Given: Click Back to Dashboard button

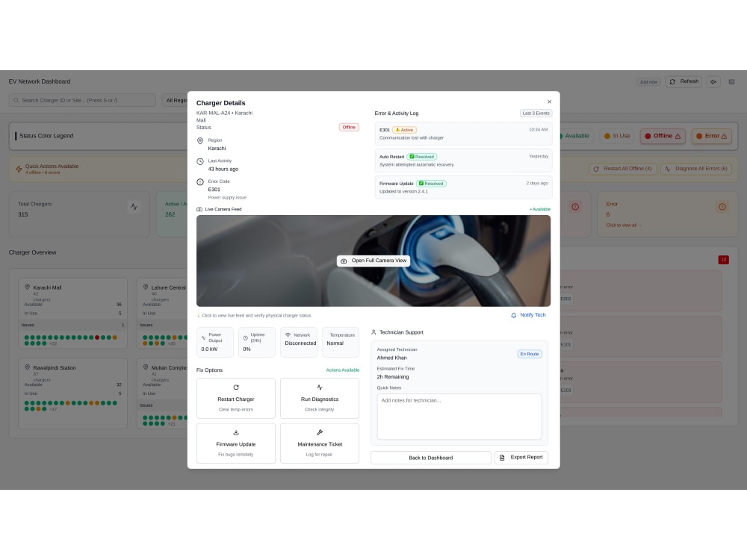Looking at the screenshot, I should click(x=431, y=458).
